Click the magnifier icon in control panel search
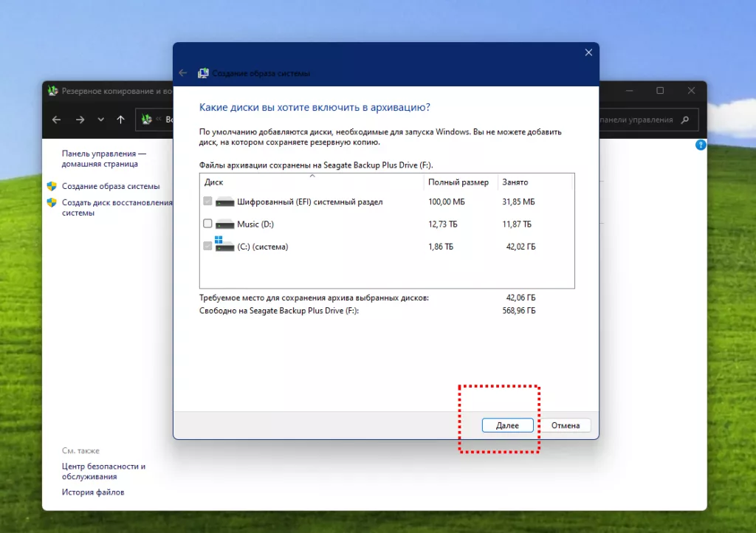756x533 pixels. [x=684, y=120]
